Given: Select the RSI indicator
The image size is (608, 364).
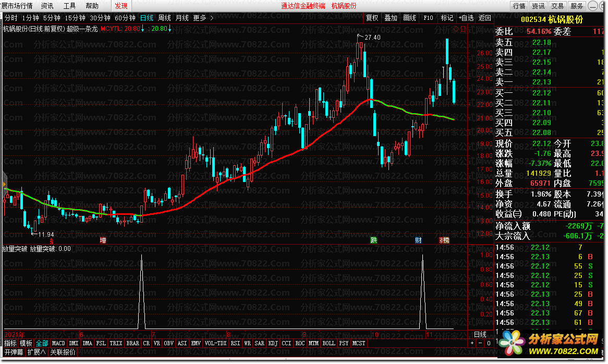Looking at the screenshot, I should pos(235,343).
